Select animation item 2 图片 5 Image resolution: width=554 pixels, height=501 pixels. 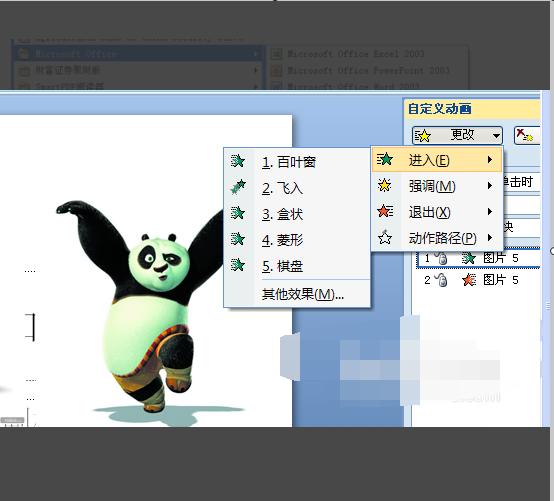click(x=478, y=281)
